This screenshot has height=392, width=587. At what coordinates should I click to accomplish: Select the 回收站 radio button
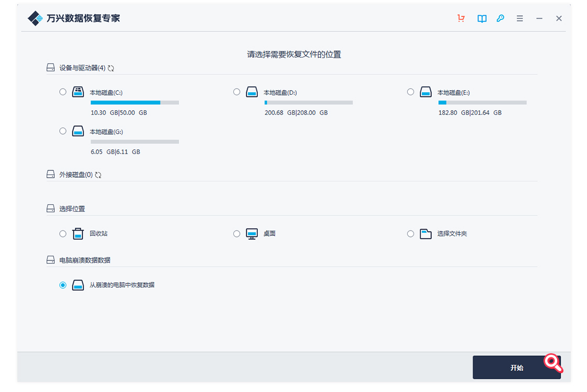tap(63, 234)
